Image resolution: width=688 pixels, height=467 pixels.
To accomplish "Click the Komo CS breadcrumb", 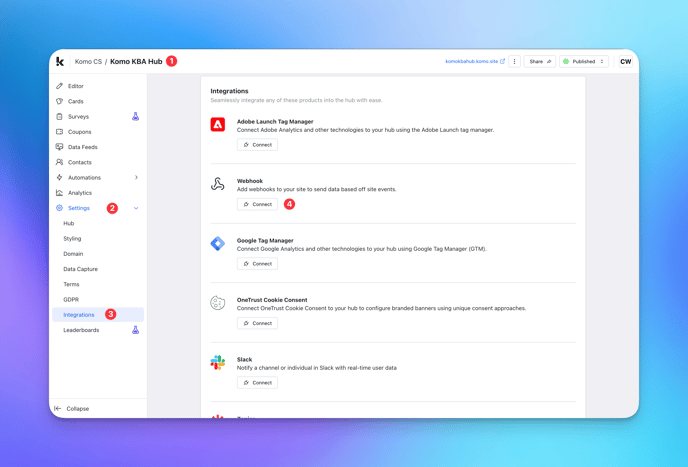I will coord(88,61).
